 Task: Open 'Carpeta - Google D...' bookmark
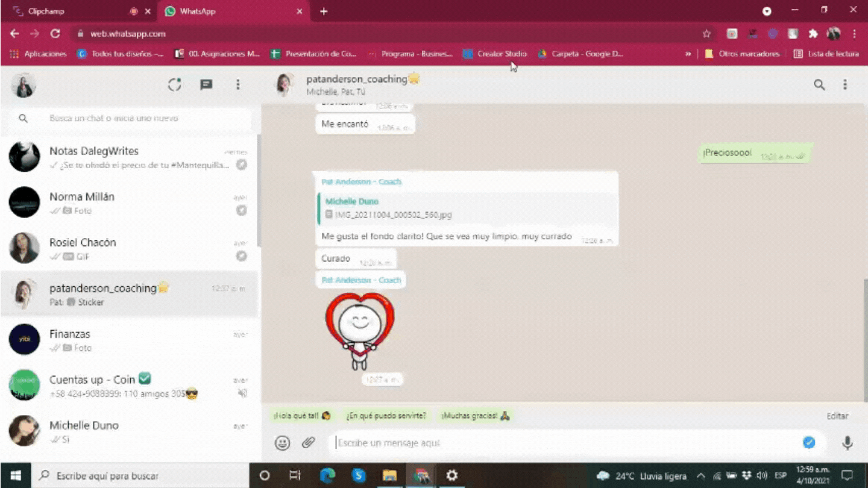tap(580, 54)
